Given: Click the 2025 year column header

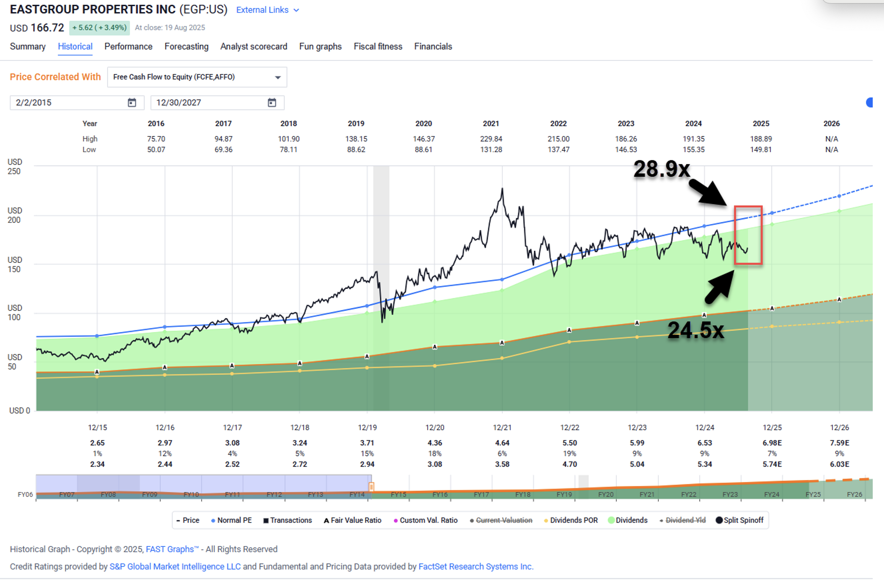Looking at the screenshot, I should (761, 124).
